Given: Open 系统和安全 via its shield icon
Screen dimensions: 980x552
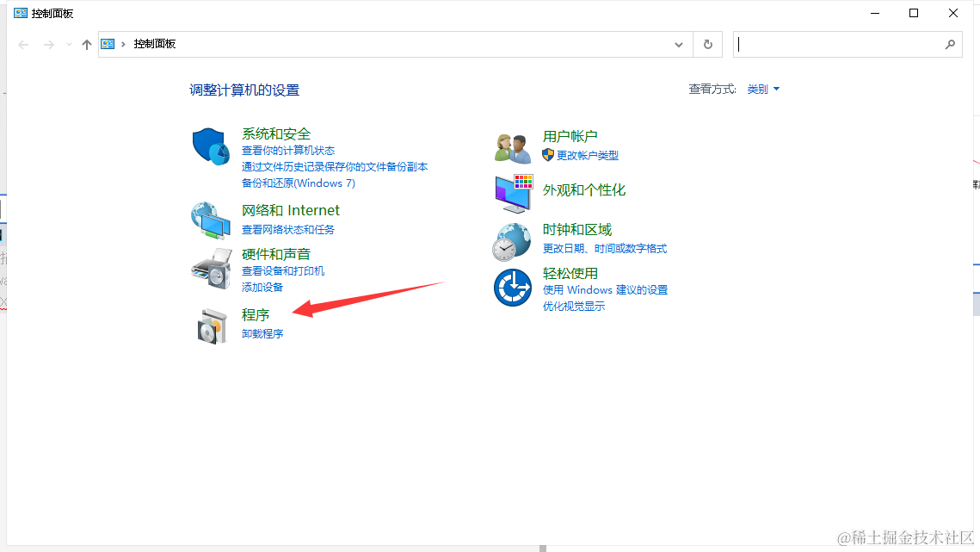Looking at the screenshot, I should pyautogui.click(x=211, y=146).
